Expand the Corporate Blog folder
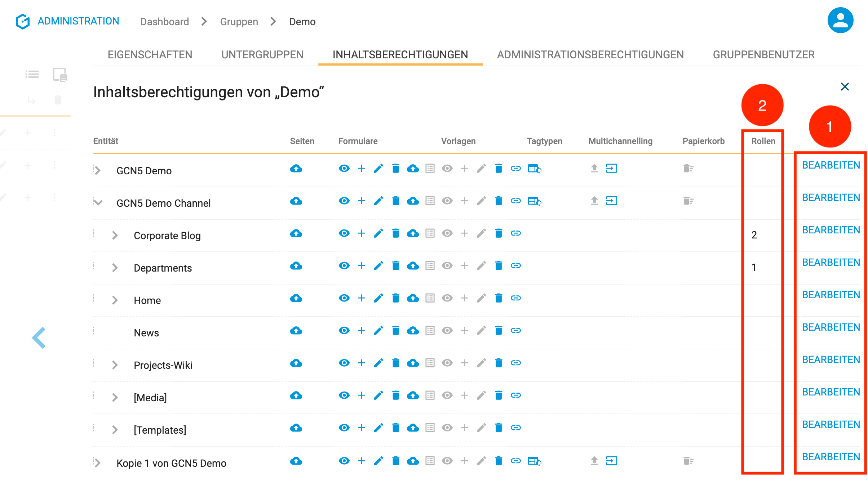 tap(115, 235)
